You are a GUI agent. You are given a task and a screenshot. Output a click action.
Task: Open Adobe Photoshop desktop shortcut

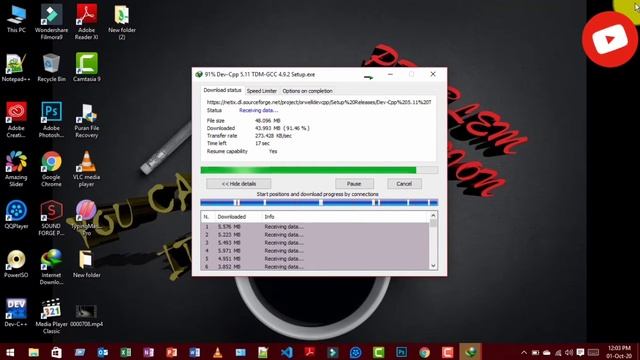pyautogui.click(x=51, y=120)
